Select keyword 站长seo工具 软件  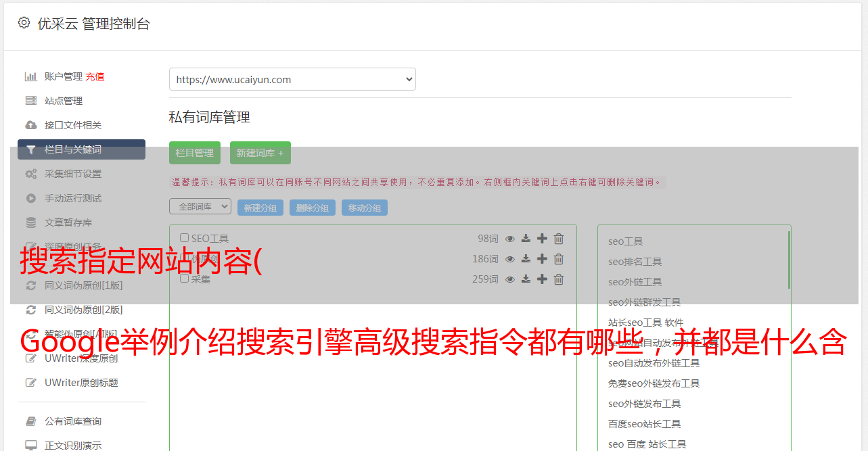[x=646, y=323]
